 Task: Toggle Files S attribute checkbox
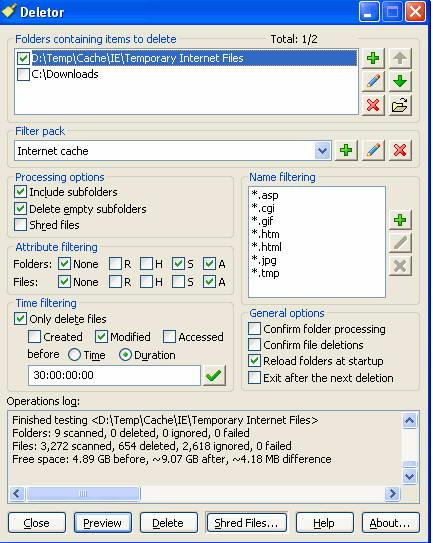[x=178, y=282]
